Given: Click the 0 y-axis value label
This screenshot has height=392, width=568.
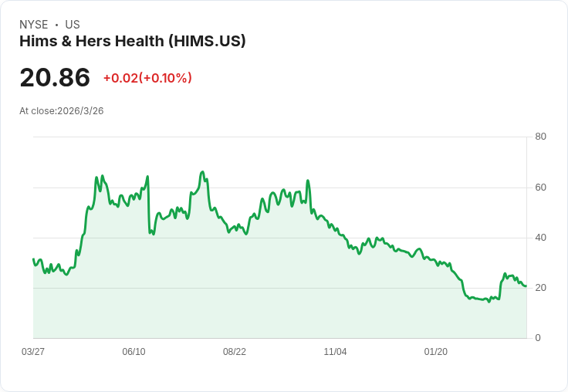Looking at the screenshot, I should [x=538, y=338].
